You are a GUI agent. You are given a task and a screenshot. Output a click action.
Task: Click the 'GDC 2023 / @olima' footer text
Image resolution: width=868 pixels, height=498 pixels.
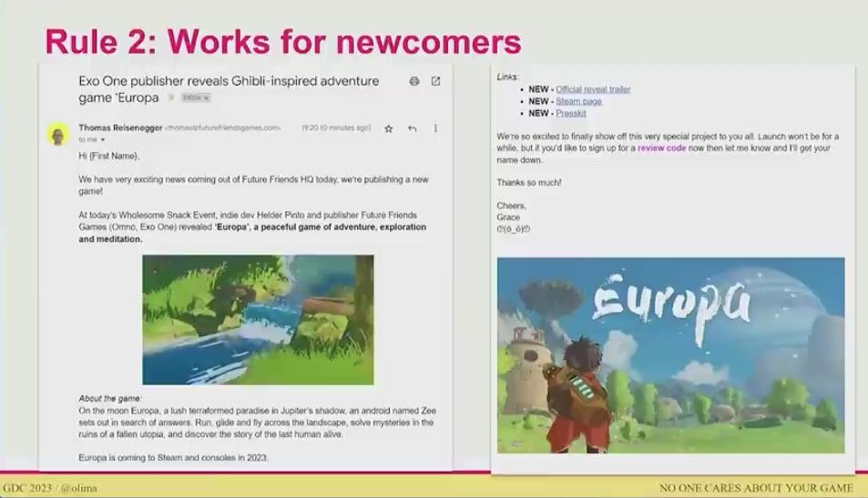[x=51, y=488]
